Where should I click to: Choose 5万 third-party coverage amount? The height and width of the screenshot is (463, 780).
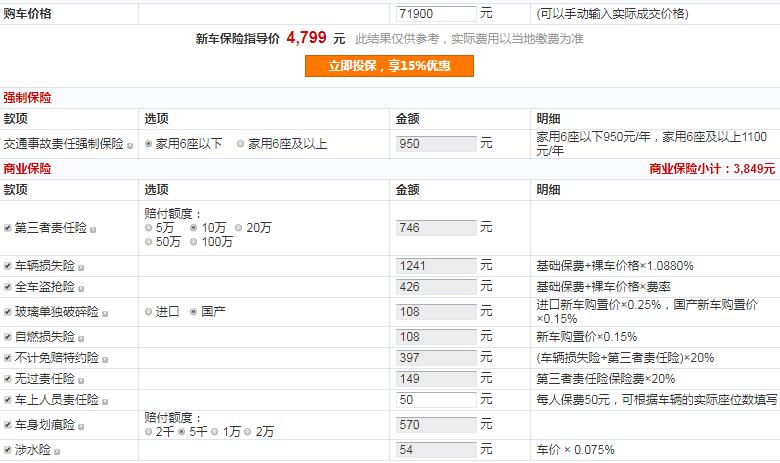point(148,228)
